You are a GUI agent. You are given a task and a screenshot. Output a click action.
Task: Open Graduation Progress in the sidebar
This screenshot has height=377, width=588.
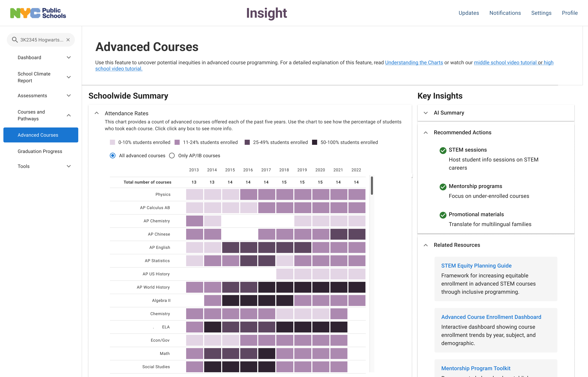(x=40, y=151)
